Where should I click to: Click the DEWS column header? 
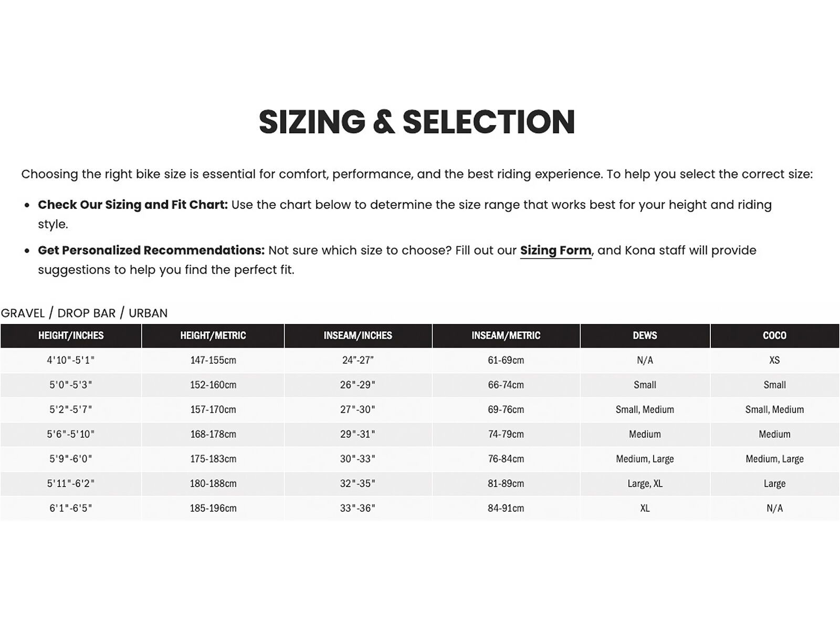[x=645, y=335]
